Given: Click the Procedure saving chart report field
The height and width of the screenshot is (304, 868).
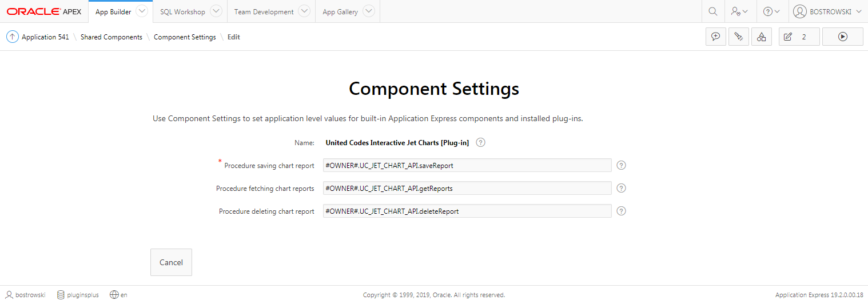Looking at the screenshot, I should pyautogui.click(x=467, y=165).
